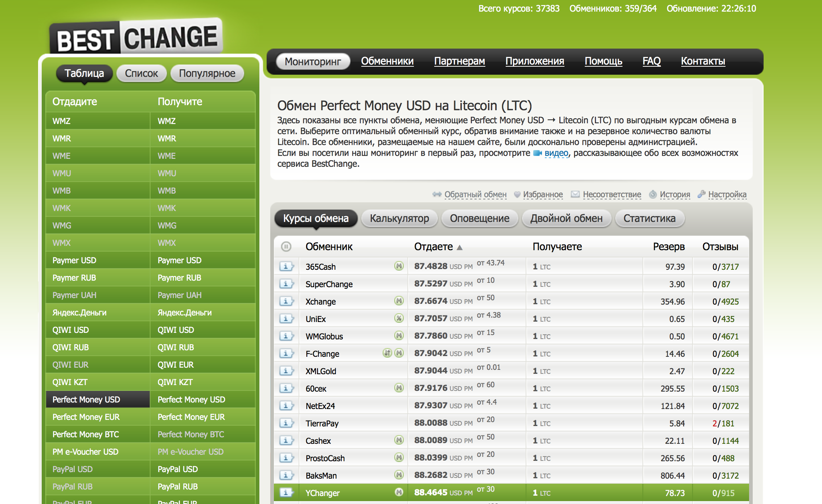The height and width of the screenshot is (504, 822).
Task: Open the Двойной обмен tab
Action: (566, 219)
